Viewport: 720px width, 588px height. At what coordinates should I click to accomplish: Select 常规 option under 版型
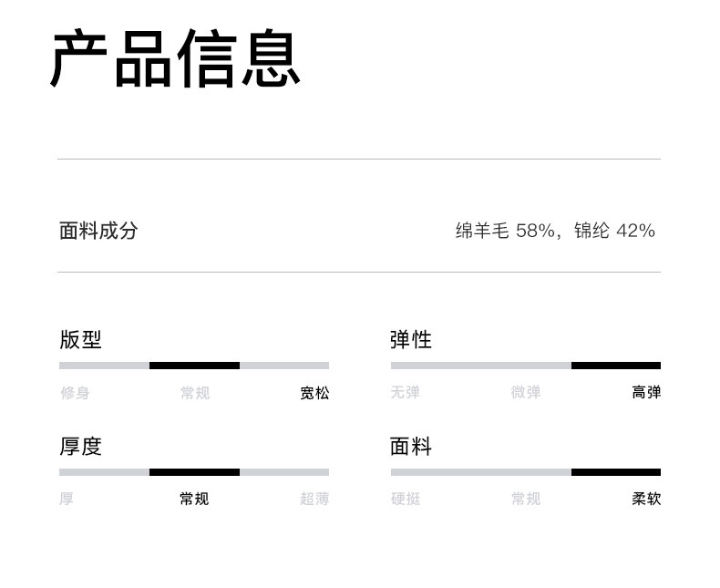pos(194,393)
